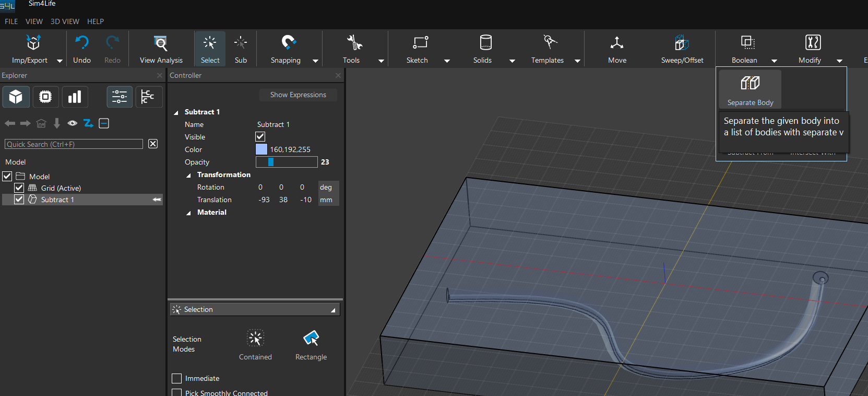Enable the Immediate checkbox
Screen dimensions: 868x396
(x=177, y=378)
